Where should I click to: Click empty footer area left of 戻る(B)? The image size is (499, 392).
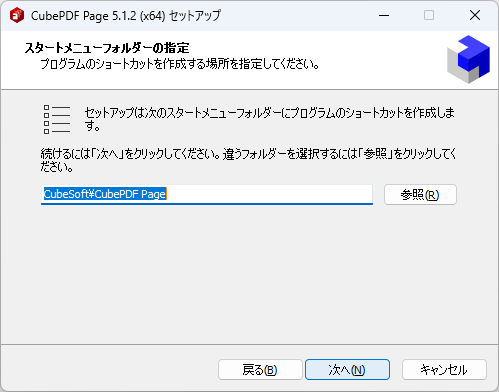[110, 370]
